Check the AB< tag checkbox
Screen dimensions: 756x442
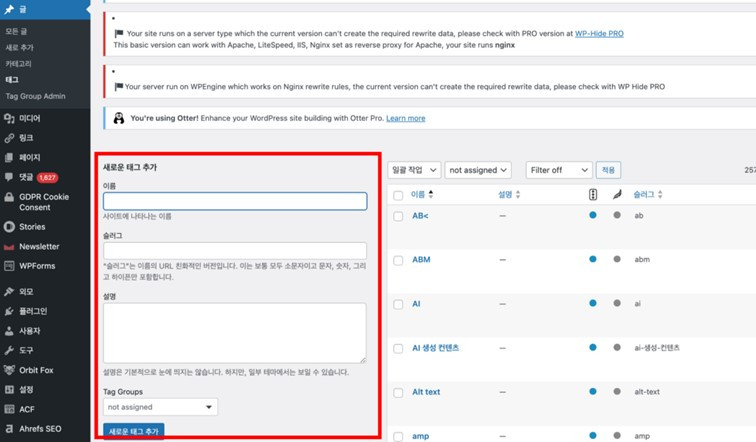click(398, 216)
